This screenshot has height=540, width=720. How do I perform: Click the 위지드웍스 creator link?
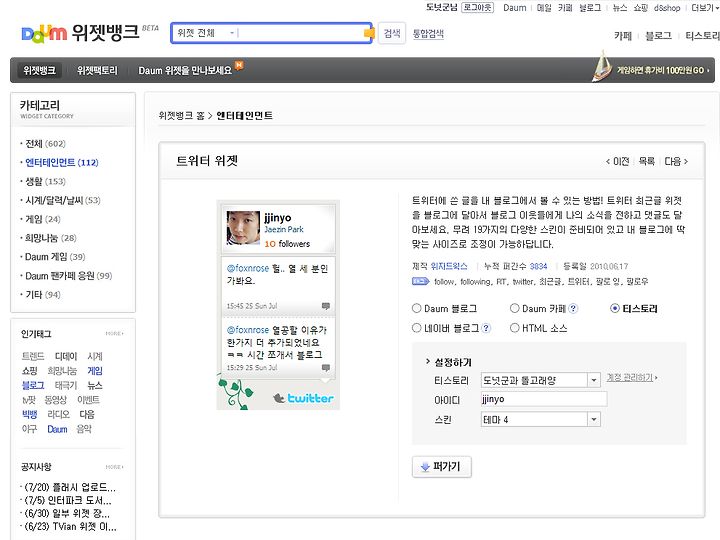point(449,266)
